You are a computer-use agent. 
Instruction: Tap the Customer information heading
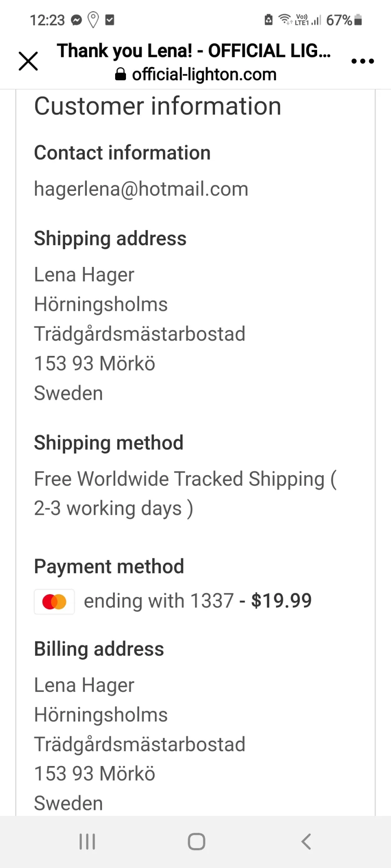click(158, 106)
